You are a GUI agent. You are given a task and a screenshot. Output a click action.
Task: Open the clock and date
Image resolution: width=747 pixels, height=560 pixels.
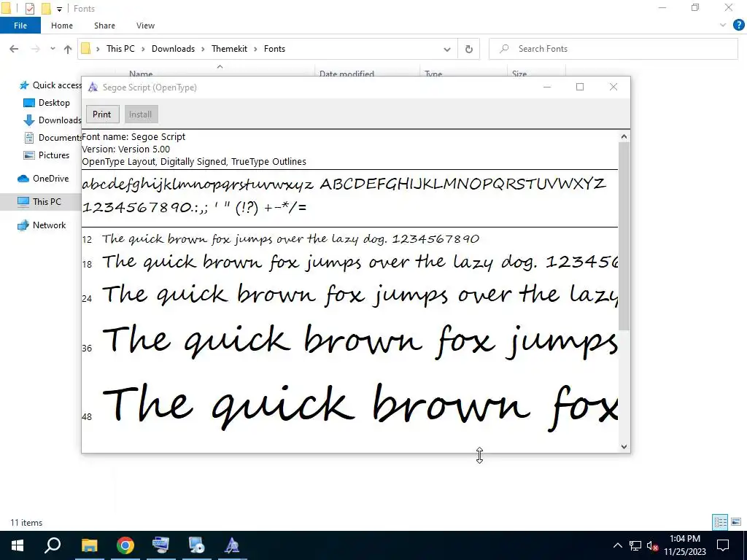(x=685, y=545)
